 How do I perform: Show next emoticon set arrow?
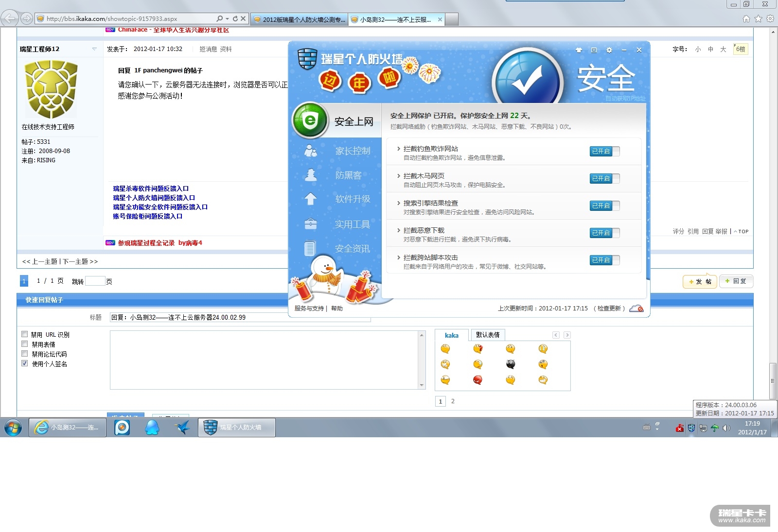click(567, 335)
